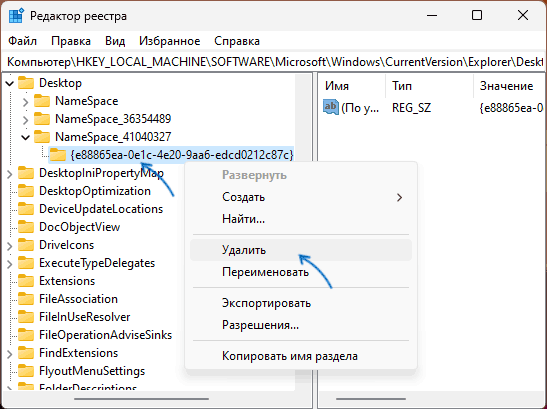Select the DeviceUpdateLocations folder icon
This screenshot has height=409, width=547.
click(26, 209)
